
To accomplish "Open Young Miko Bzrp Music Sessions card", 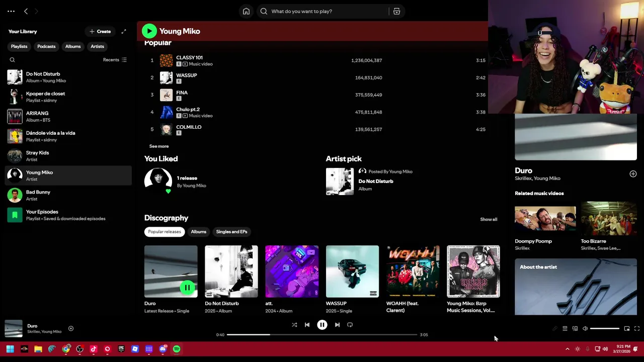I will [473, 280].
